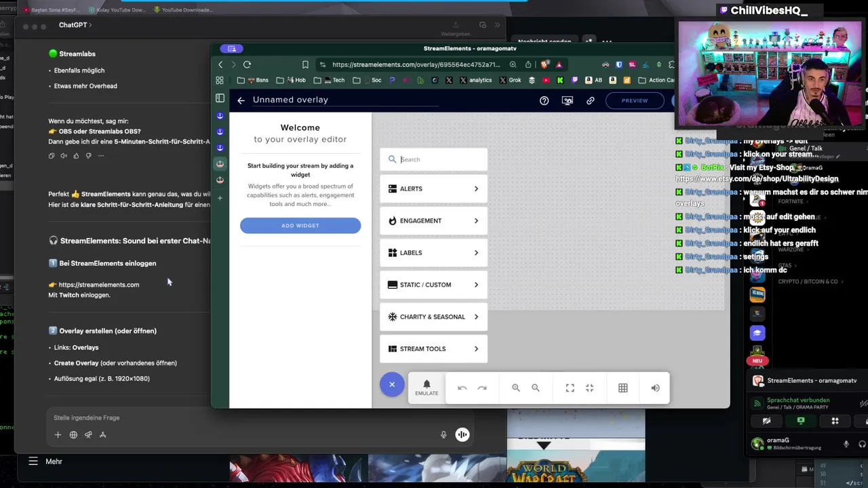The width and height of the screenshot is (868, 488).
Task: Open the Grok bookmark
Action: 510,80
